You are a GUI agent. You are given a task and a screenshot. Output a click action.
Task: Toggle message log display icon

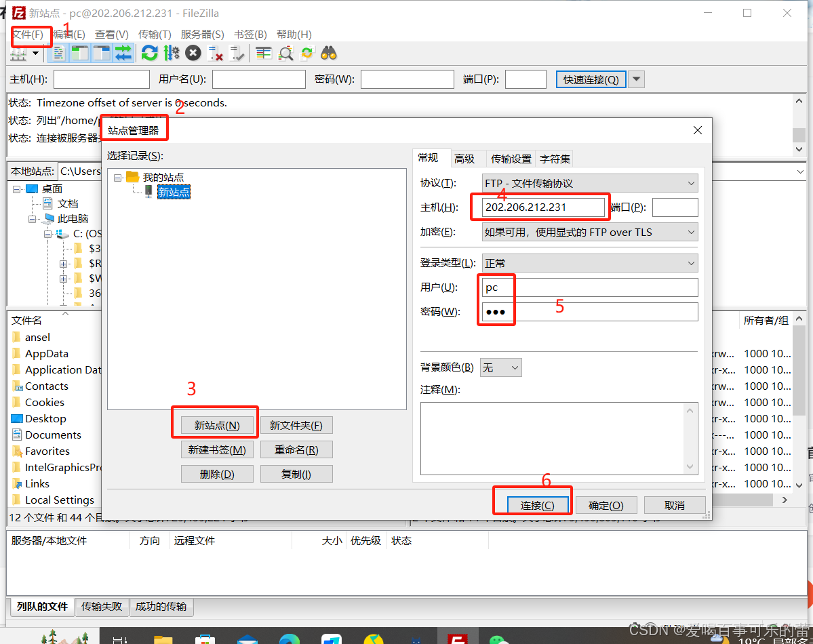(x=58, y=54)
